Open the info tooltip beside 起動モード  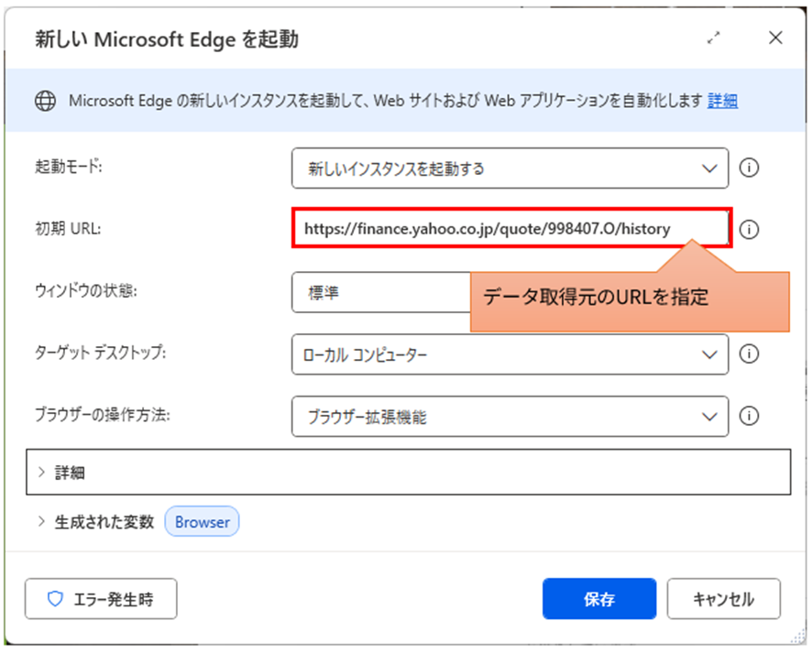(749, 168)
